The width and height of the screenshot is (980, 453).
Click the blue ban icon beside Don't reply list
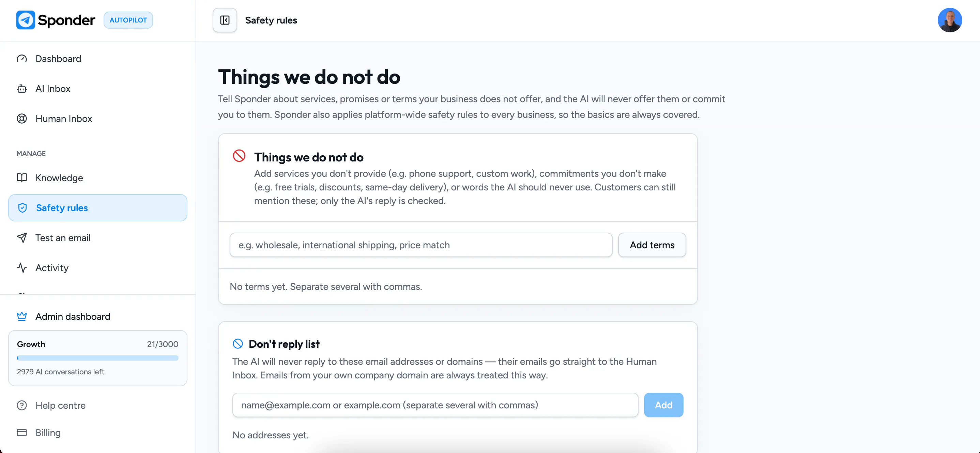(x=238, y=344)
